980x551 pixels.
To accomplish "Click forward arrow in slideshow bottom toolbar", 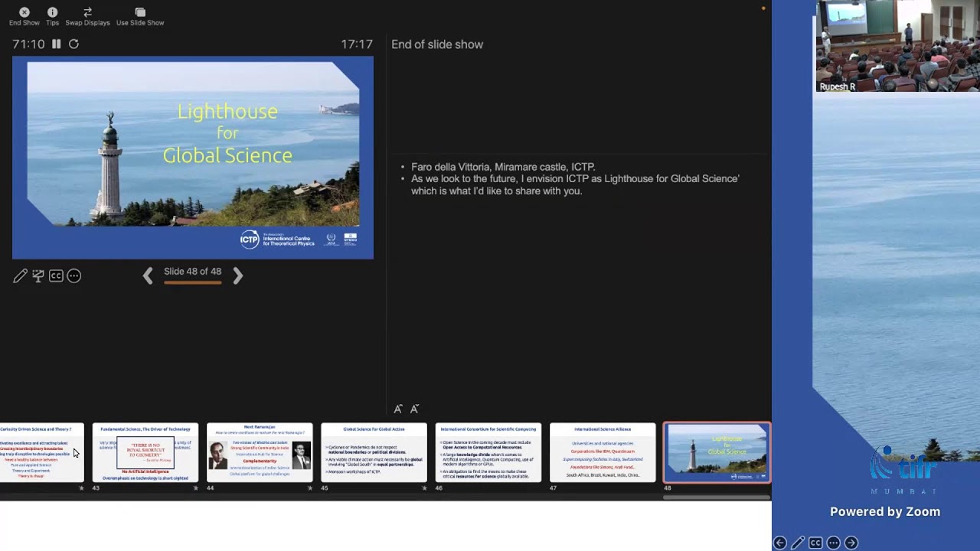I will 851,543.
